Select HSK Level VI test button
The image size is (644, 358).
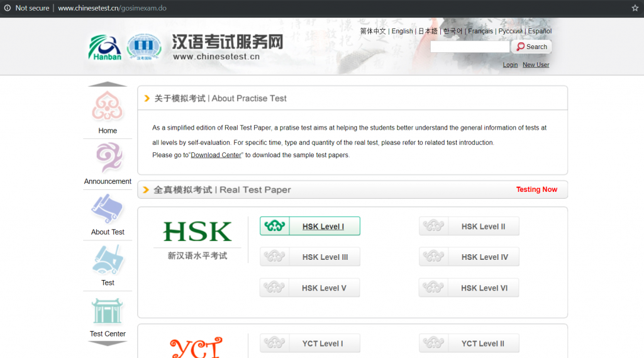point(469,288)
